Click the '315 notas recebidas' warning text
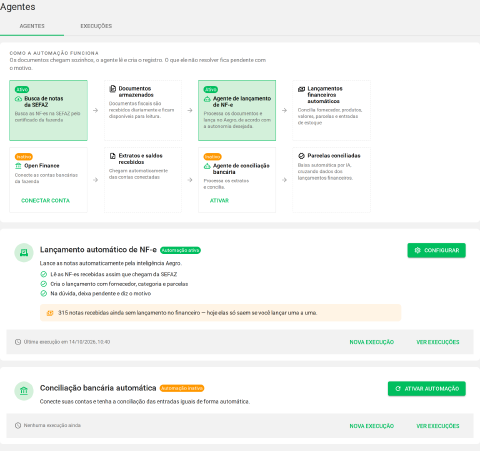The image size is (480, 451). pyautogui.click(x=187, y=313)
